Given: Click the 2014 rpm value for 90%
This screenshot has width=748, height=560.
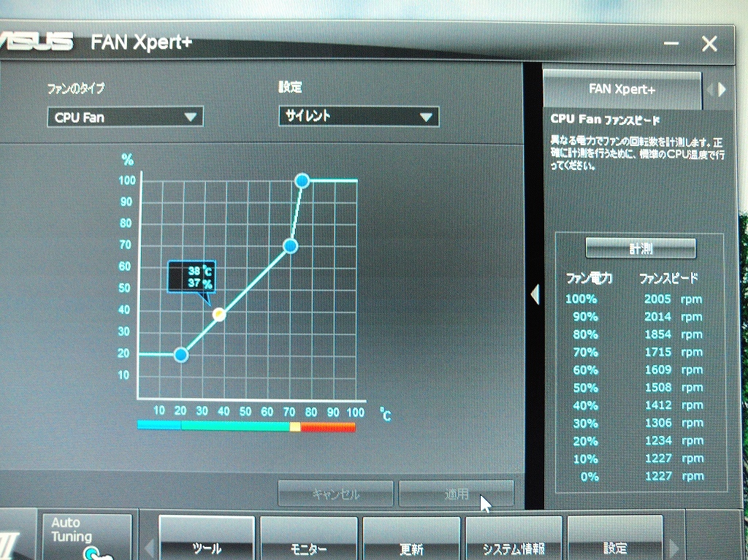Looking at the screenshot, I should click(x=673, y=317).
